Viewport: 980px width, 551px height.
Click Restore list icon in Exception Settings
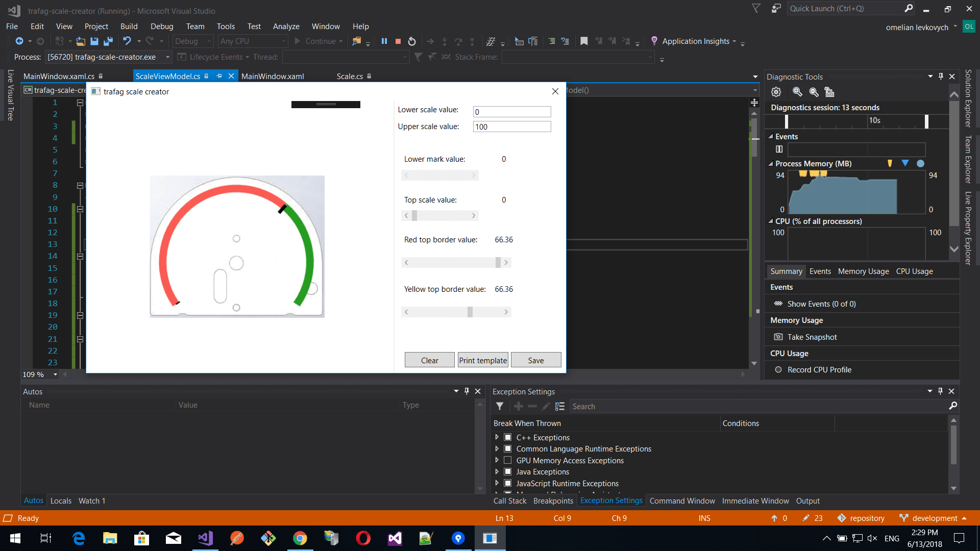pos(560,406)
